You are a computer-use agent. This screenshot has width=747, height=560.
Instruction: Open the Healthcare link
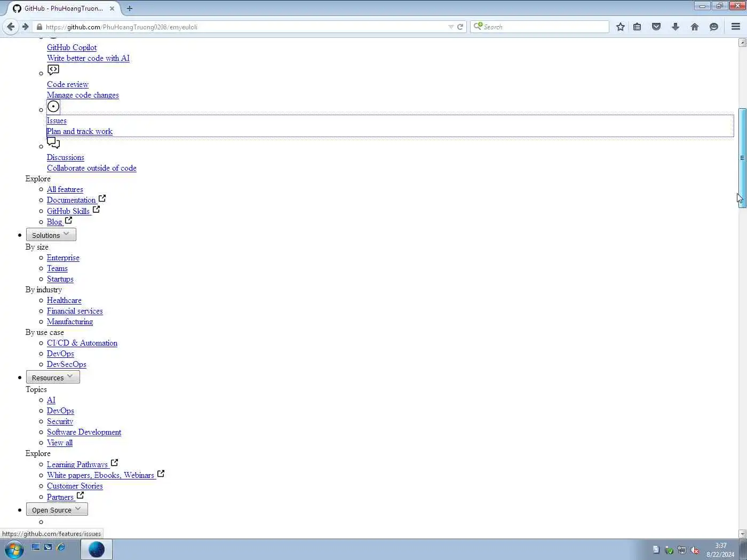point(64,300)
